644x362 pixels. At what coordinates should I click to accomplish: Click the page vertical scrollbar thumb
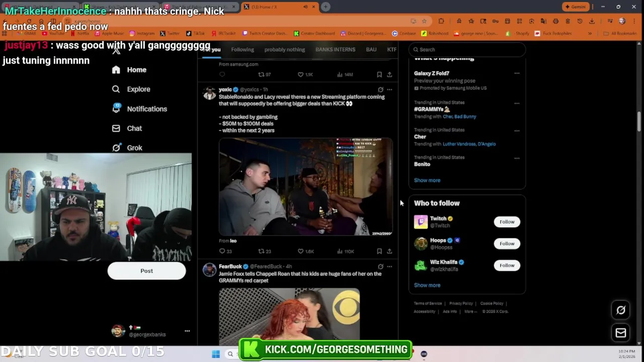pos(639,121)
